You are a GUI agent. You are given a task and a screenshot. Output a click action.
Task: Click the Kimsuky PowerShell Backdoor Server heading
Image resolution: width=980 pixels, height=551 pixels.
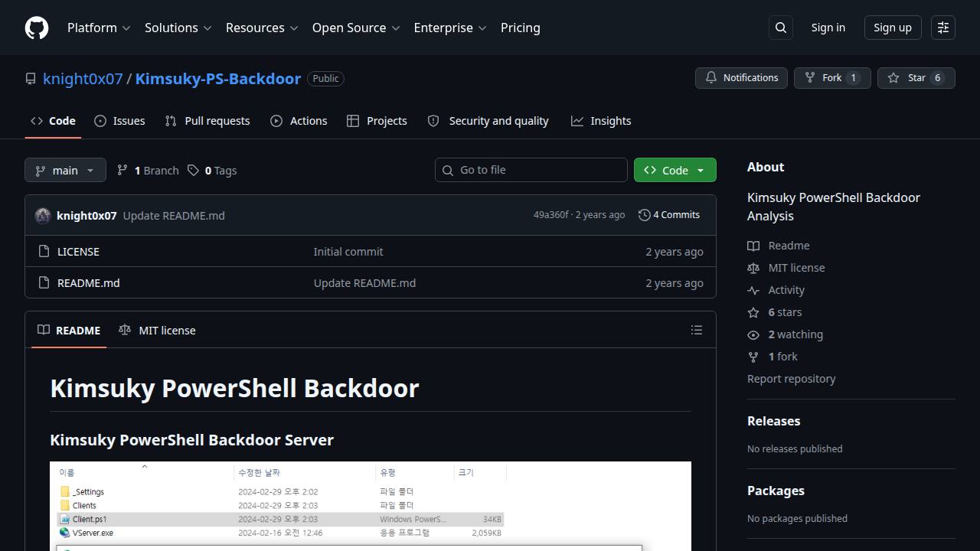click(191, 440)
